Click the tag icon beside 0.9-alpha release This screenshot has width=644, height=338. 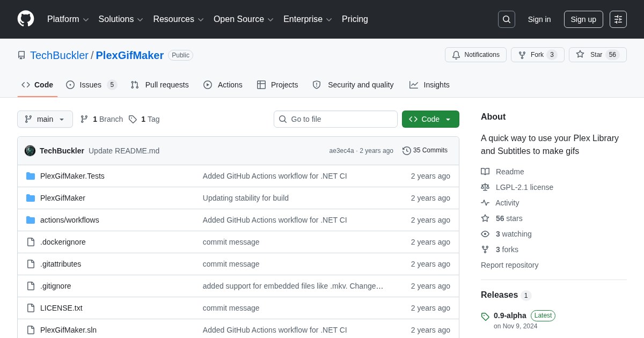tap(485, 317)
